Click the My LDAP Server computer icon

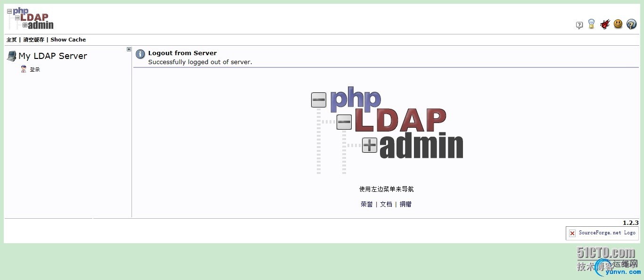pyautogui.click(x=11, y=56)
